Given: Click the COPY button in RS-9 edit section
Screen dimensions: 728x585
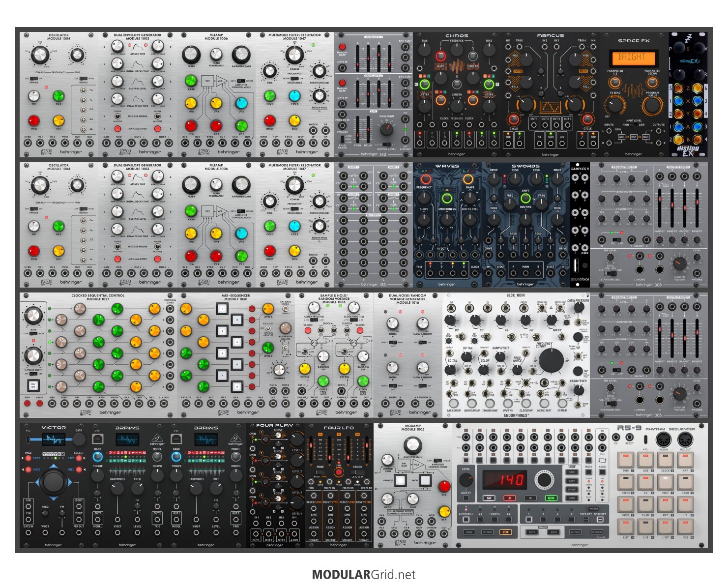Looking at the screenshot, I should (x=572, y=481).
